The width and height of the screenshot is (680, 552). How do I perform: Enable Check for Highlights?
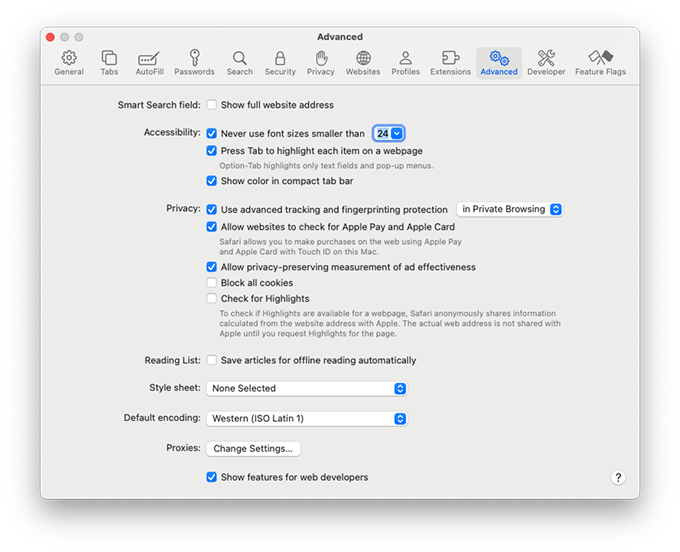pyautogui.click(x=211, y=298)
